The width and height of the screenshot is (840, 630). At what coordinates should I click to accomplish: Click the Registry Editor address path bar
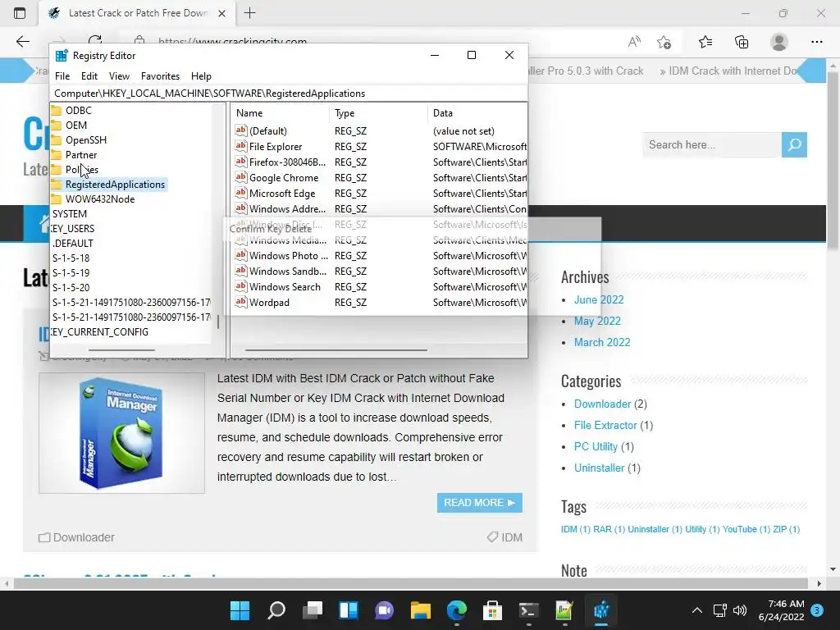click(x=288, y=94)
